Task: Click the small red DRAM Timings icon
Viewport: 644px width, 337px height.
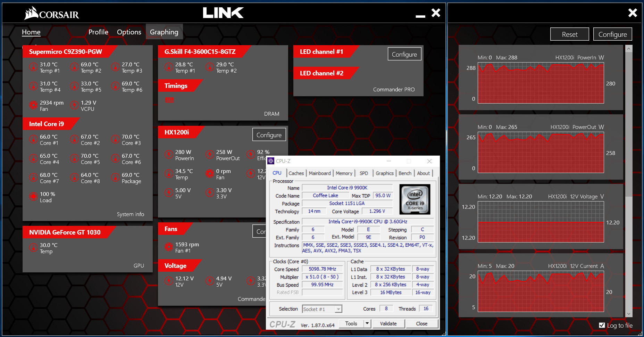Action: point(169,100)
